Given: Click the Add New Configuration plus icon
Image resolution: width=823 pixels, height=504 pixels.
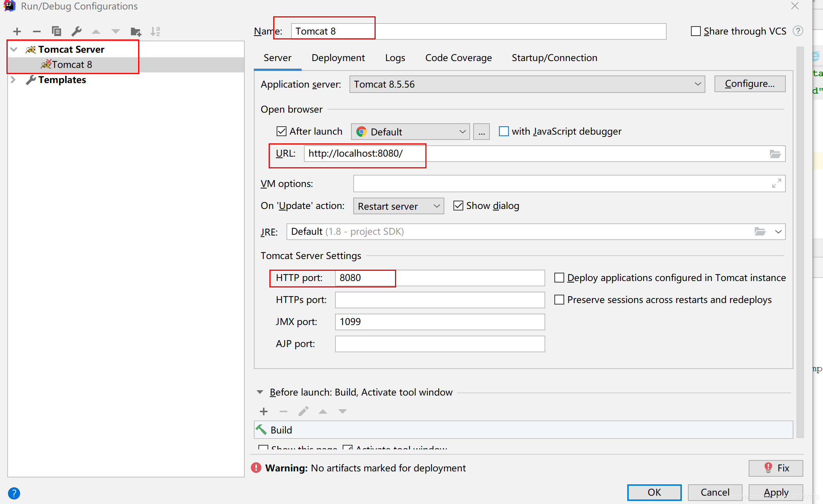Looking at the screenshot, I should click(x=17, y=31).
